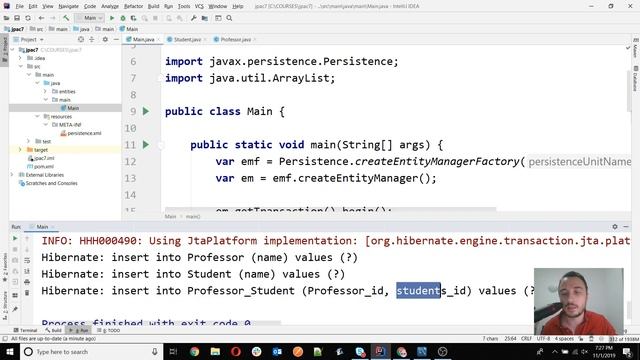Open the Build tool window
The width and height of the screenshot is (640, 360).
point(53,330)
